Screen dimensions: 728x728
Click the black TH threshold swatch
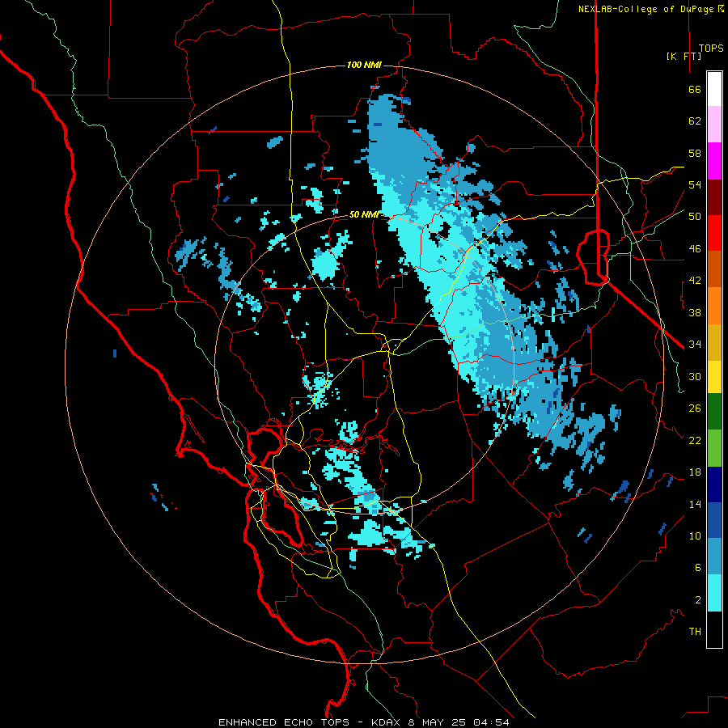(x=714, y=629)
